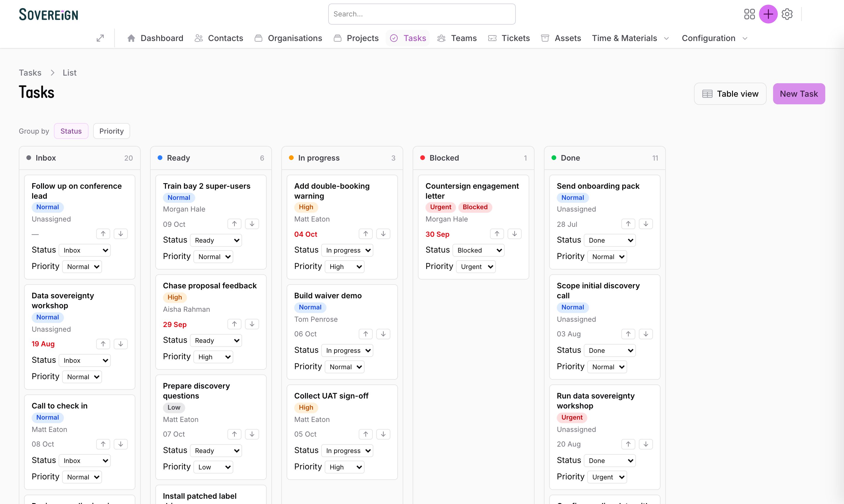This screenshot has width=844, height=504.
Task: Open Status dropdown on 'Collect UAT sign-off'
Action: (348, 450)
